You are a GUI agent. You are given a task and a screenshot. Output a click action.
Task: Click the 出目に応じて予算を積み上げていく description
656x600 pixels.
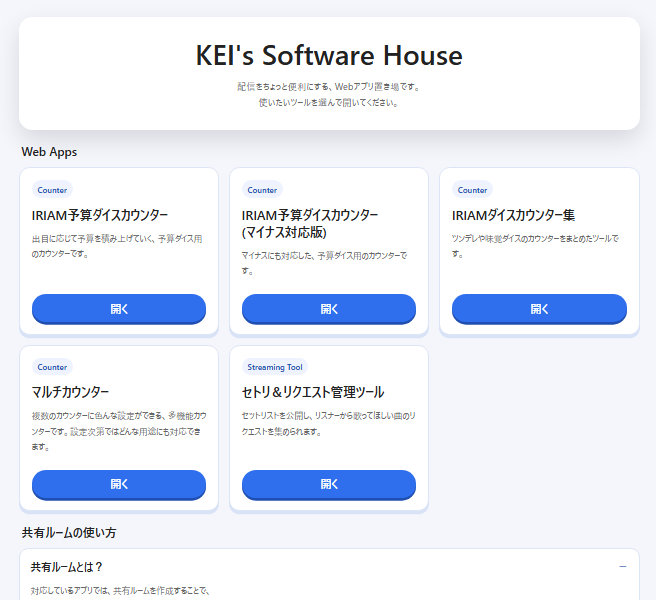click(117, 246)
